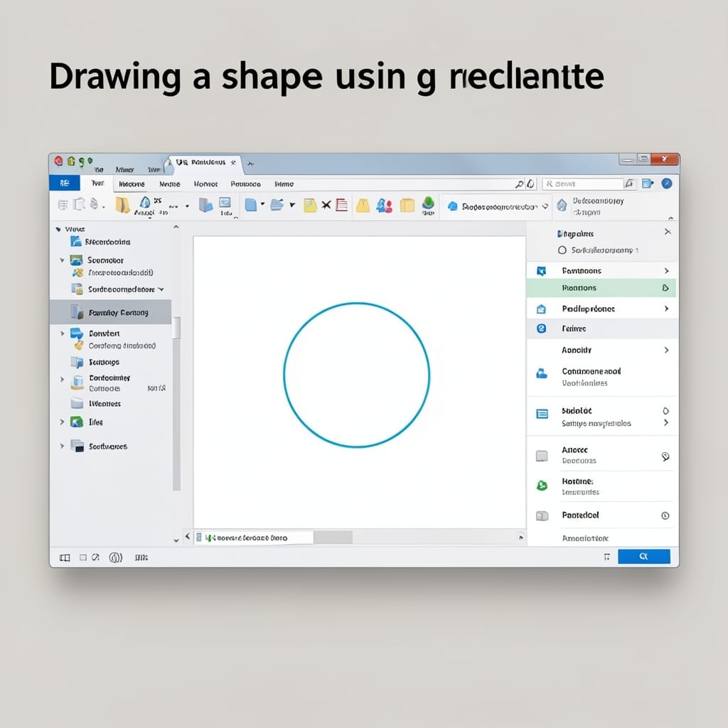Click the blue page icon in the ribbon
Screen dimensions: 728x728
[251, 205]
